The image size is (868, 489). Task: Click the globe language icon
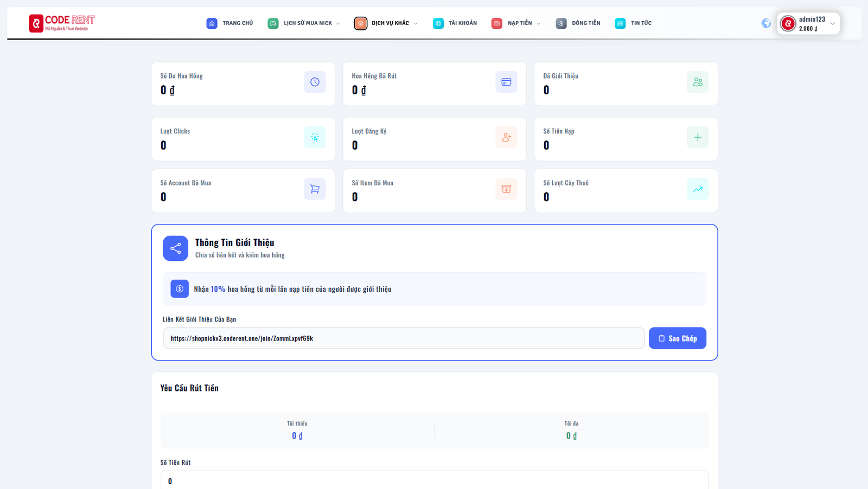click(766, 23)
